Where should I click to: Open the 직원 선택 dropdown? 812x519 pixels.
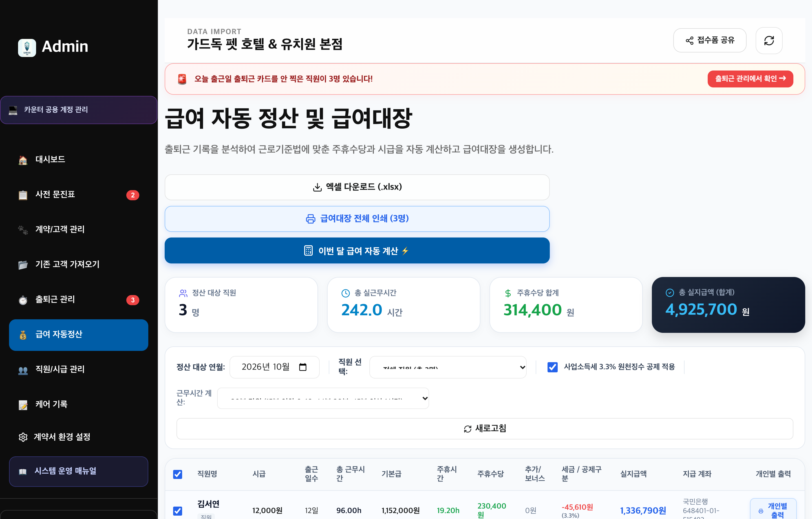[x=448, y=367]
